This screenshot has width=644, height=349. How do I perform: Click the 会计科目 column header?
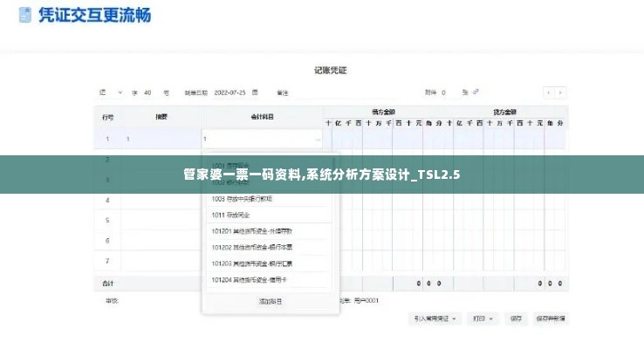point(262,117)
